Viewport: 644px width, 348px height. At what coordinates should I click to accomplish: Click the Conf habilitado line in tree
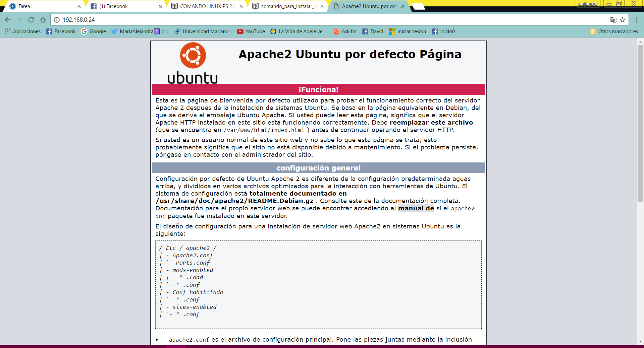198,292
